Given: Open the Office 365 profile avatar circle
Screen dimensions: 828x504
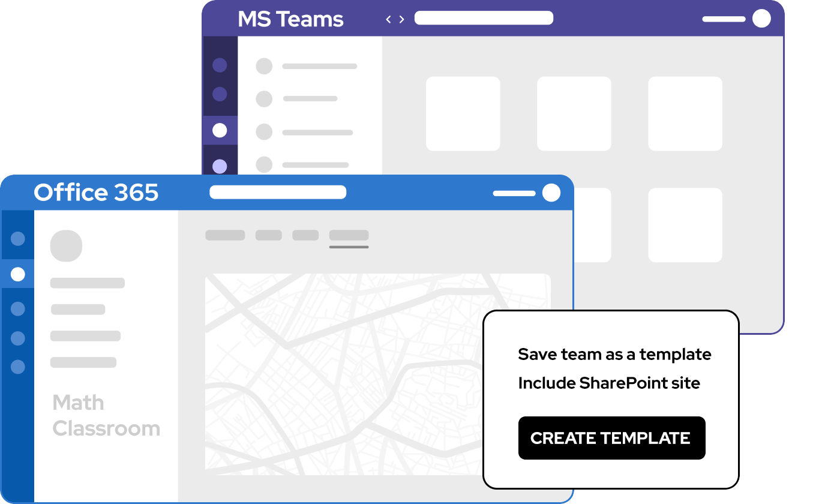Looking at the screenshot, I should [551, 193].
